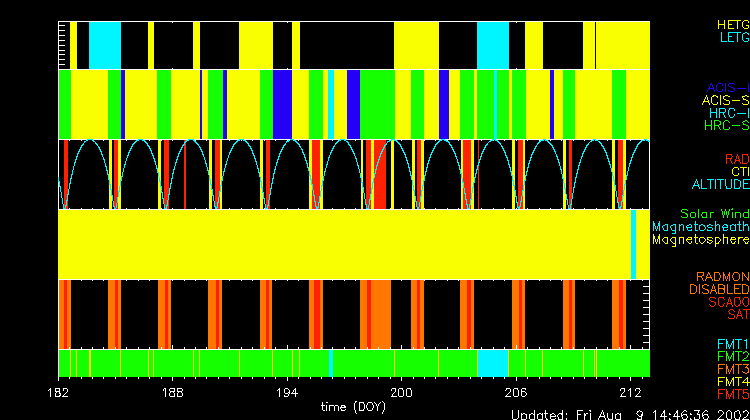Click the DISABLED legend label
Viewport: 750px width, 420px height.
(x=719, y=290)
